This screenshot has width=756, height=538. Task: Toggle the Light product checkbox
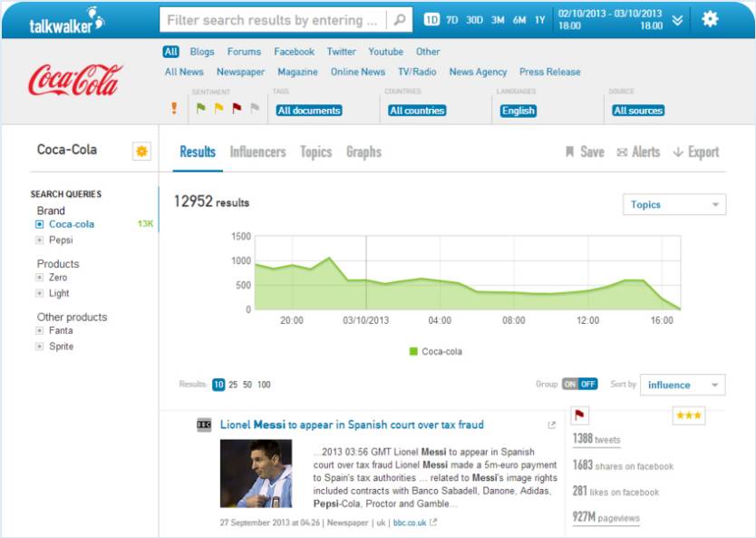[x=40, y=293]
